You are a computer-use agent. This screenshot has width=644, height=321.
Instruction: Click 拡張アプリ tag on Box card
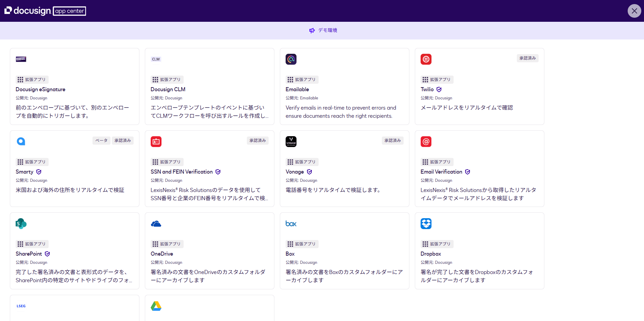[302, 244]
